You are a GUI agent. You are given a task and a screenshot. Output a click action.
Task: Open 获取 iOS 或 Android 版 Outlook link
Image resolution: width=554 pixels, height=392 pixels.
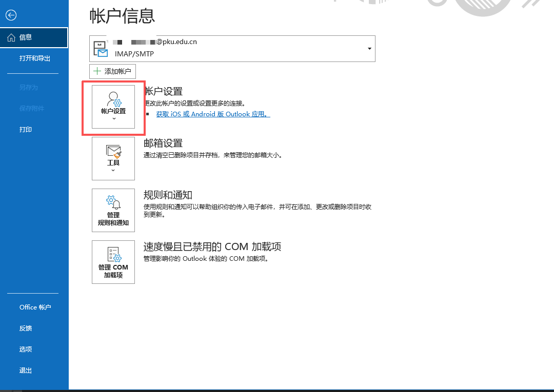pyautogui.click(x=213, y=114)
